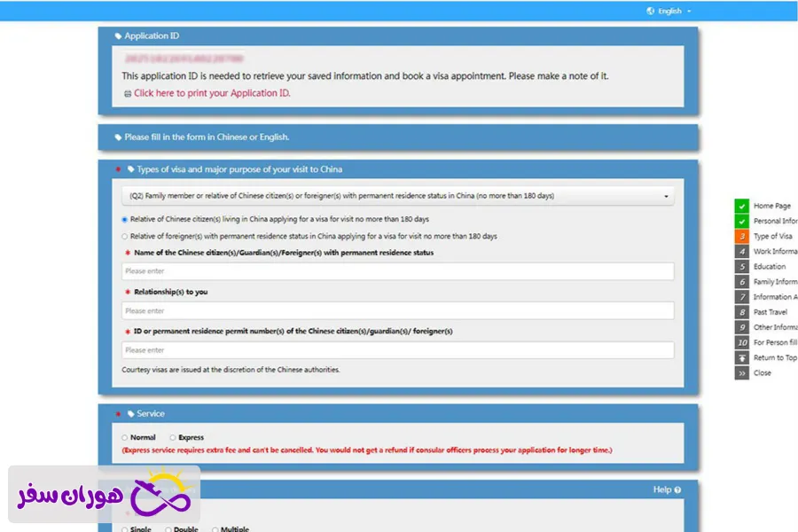Open the (Q2) visa type dropdown

coord(397,196)
